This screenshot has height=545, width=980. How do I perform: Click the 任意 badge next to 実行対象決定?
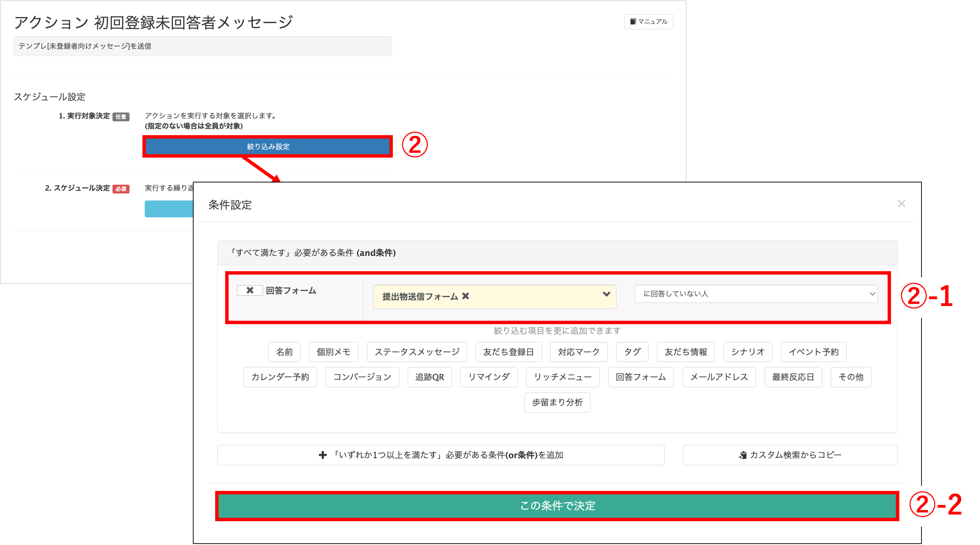point(121,116)
